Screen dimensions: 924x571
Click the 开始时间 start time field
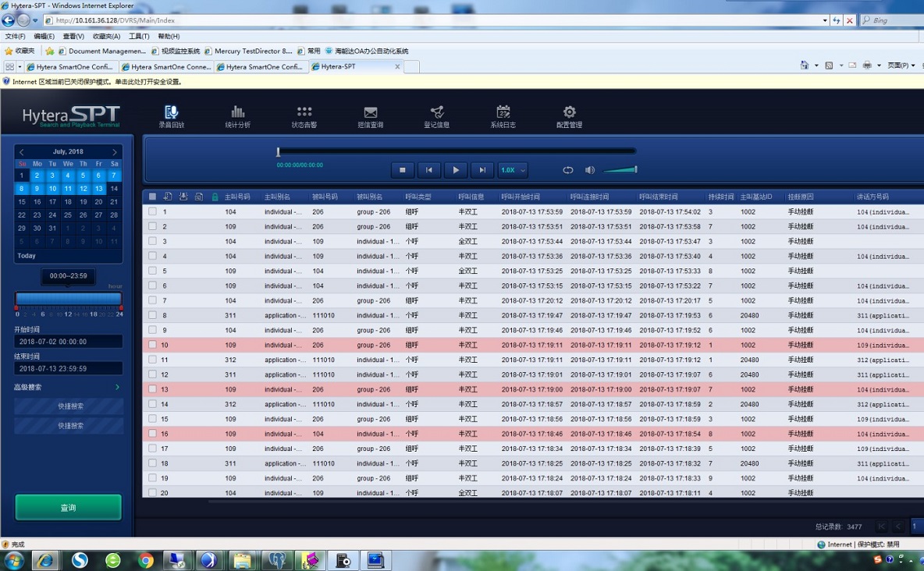coord(69,341)
